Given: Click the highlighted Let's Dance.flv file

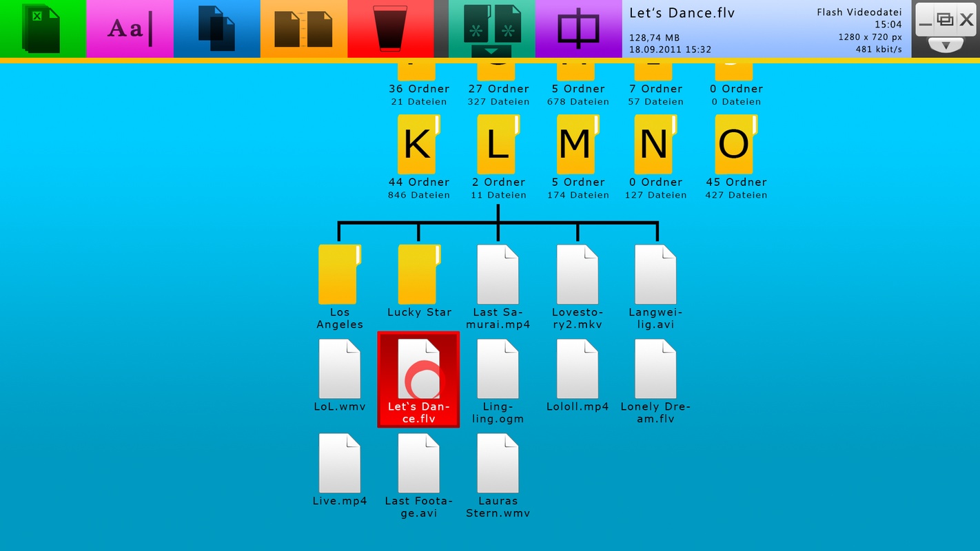Looking at the screenshot, I should pos(418,380).
